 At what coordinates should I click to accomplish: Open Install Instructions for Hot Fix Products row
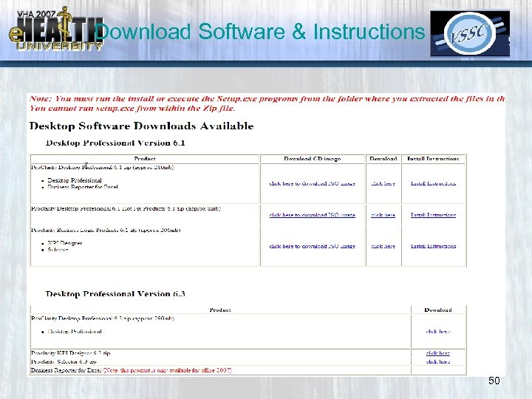tap(433, 215)
